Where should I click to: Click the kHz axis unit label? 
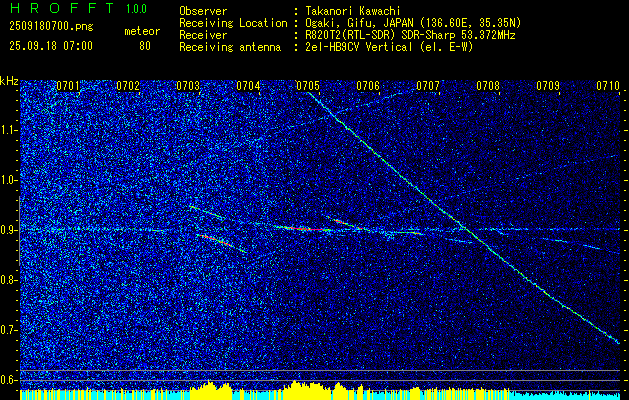click(10, 81)
